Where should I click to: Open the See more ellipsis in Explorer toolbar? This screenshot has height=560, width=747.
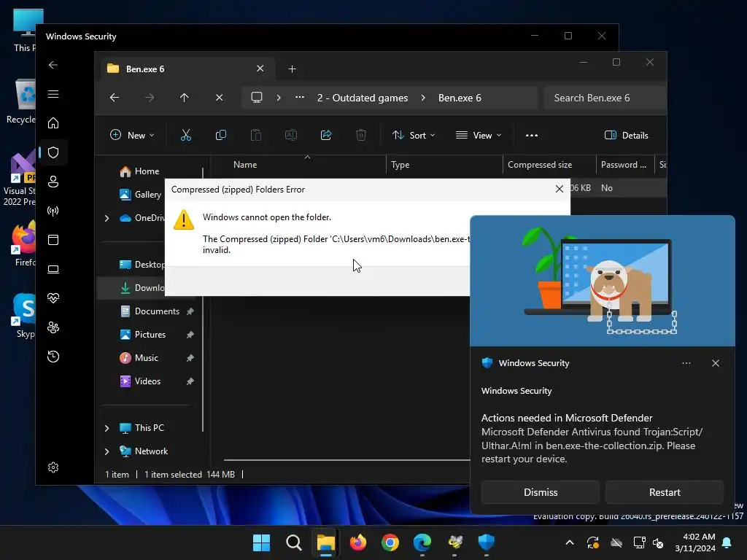532,135
